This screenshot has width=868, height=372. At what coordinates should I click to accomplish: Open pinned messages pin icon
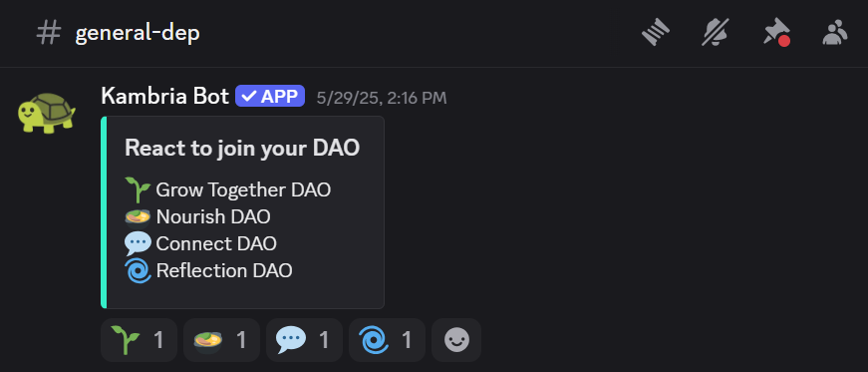776,33
